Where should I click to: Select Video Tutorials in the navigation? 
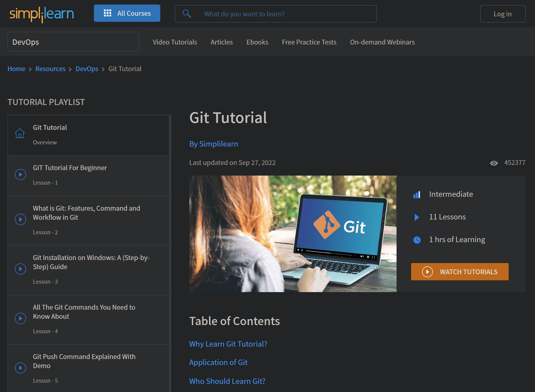pos(175,42)
